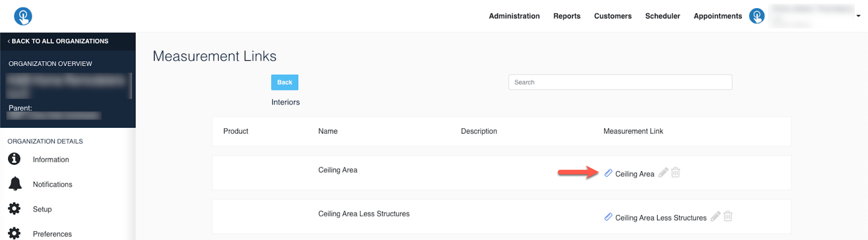
Task: Click the Information circle icon
Action: pyautogui.click(x=15, y=159)
